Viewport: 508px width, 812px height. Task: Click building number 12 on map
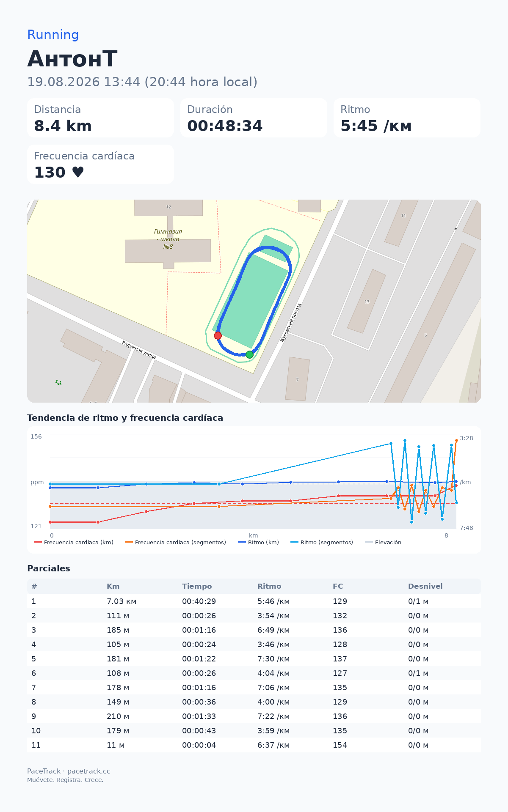pyautogui.click(x=168, y=207)
